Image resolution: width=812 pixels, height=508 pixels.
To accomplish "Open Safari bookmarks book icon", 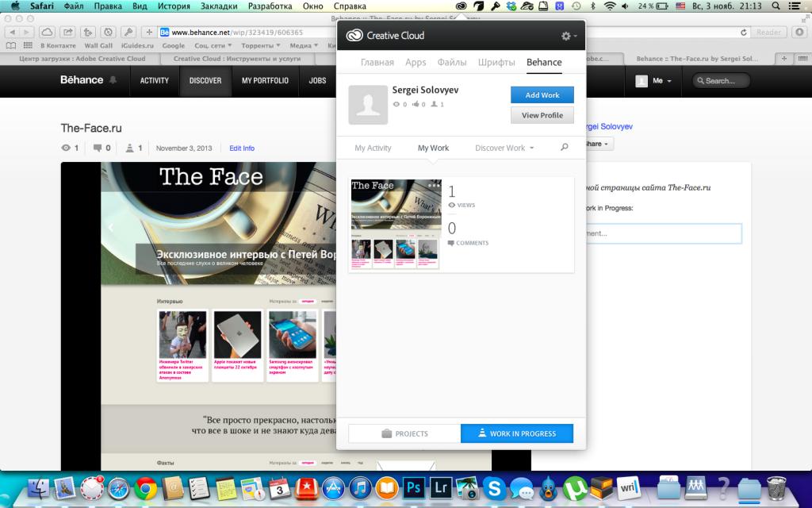I will [11, 45].
